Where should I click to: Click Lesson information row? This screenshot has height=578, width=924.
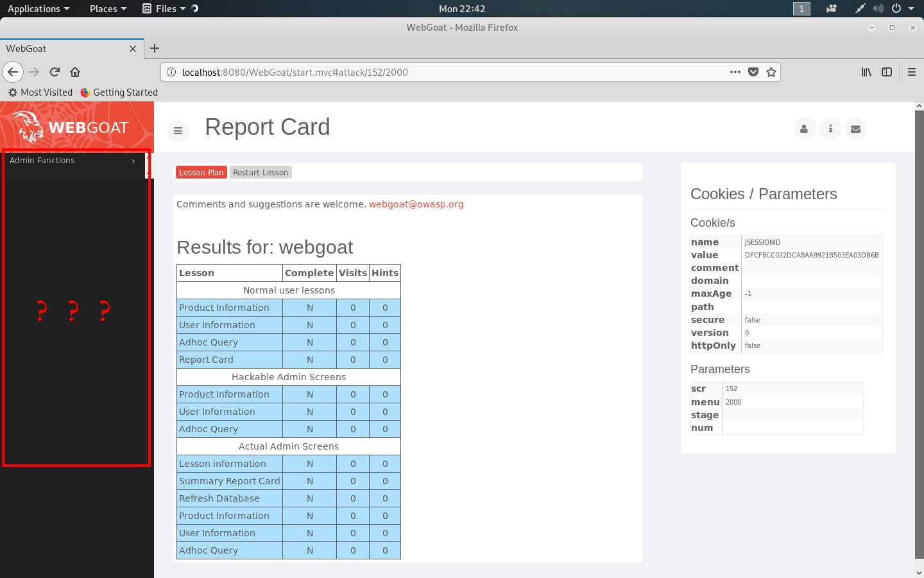click(289, 464)
